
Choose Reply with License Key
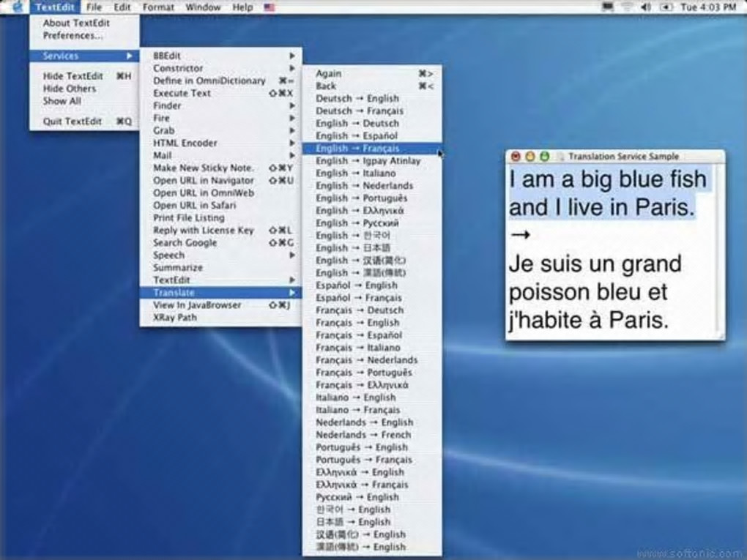click(220, 230)
